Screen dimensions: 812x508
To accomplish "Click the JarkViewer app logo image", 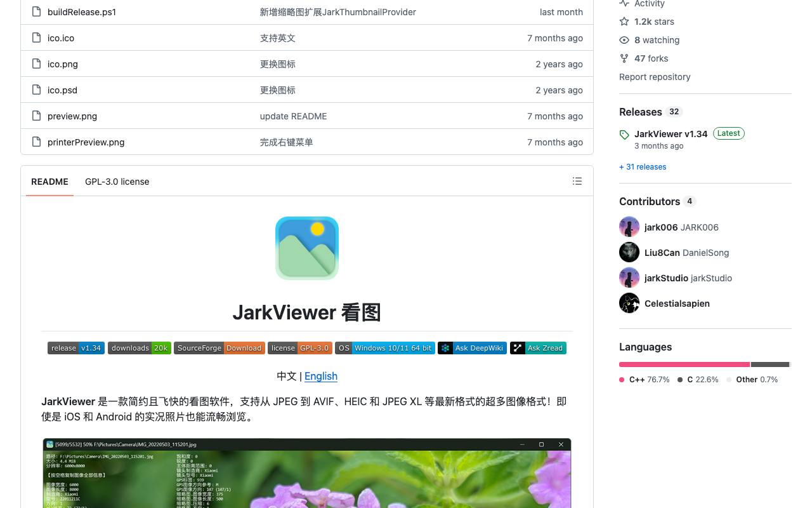I will coord(307,248).
